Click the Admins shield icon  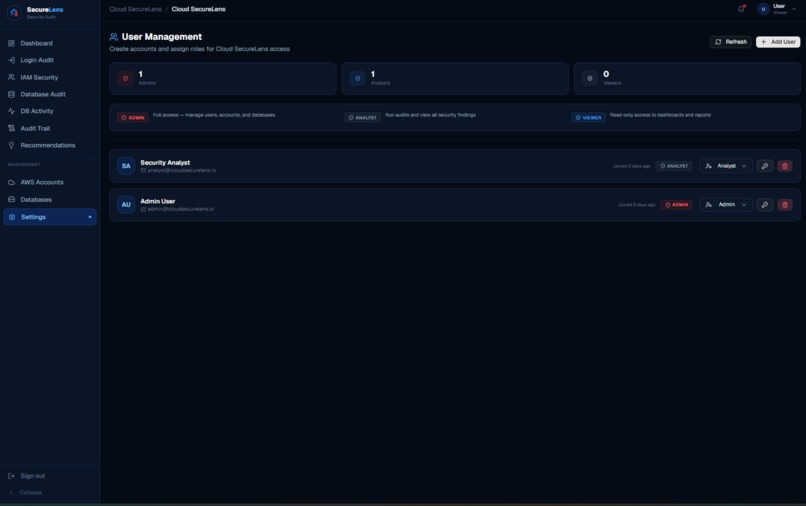(x=125, y=79)
